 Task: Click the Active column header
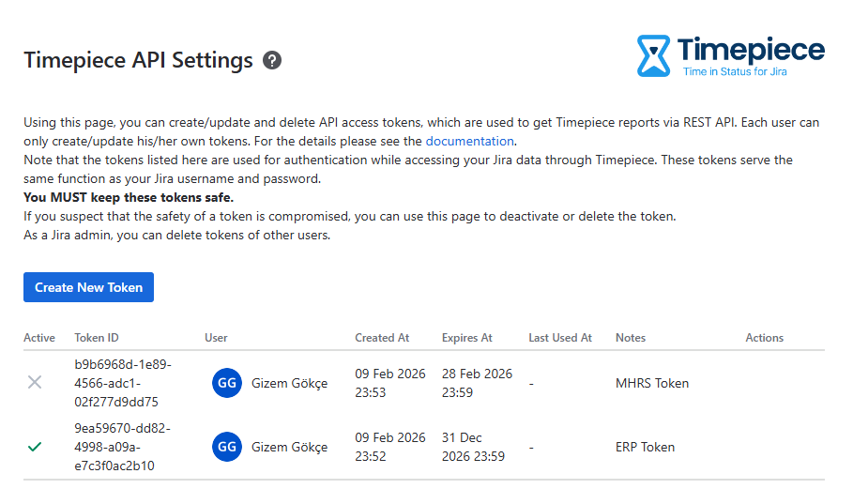(39, 338)
